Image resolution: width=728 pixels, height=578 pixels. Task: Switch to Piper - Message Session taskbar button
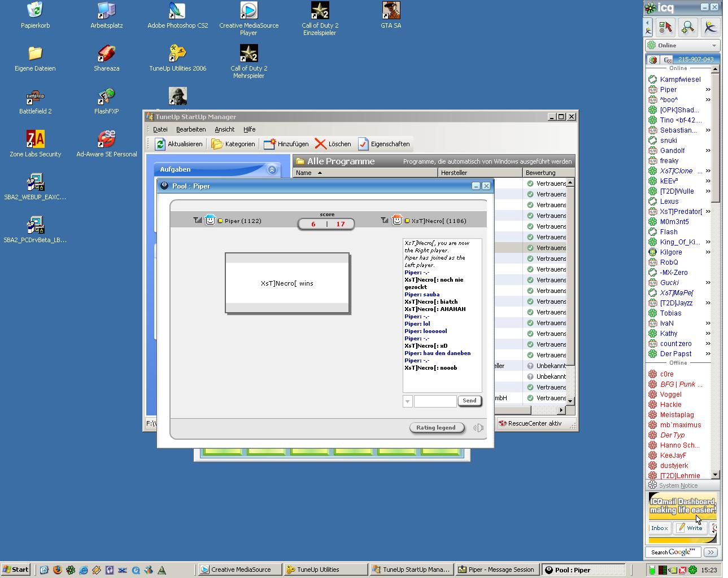coord(496,570)
